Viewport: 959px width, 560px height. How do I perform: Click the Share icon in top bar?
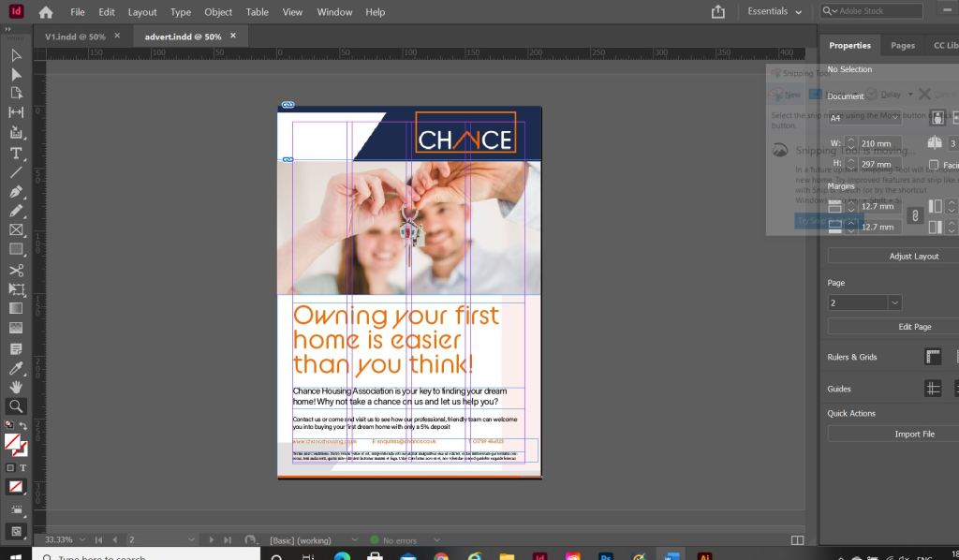718,12
